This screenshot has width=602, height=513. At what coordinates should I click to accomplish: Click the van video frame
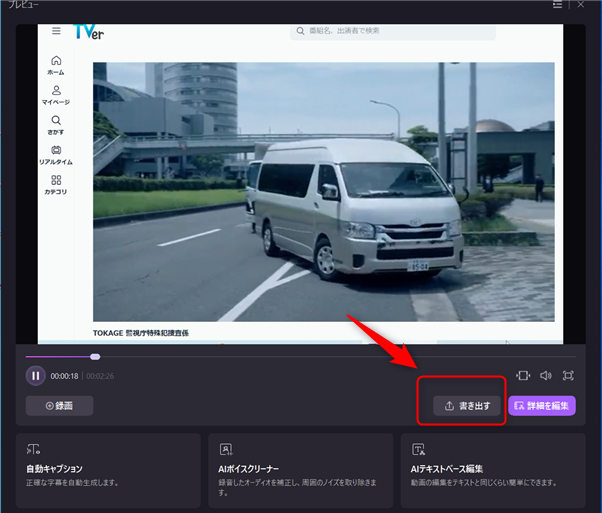pyautogui.click(x=324, y=192)
